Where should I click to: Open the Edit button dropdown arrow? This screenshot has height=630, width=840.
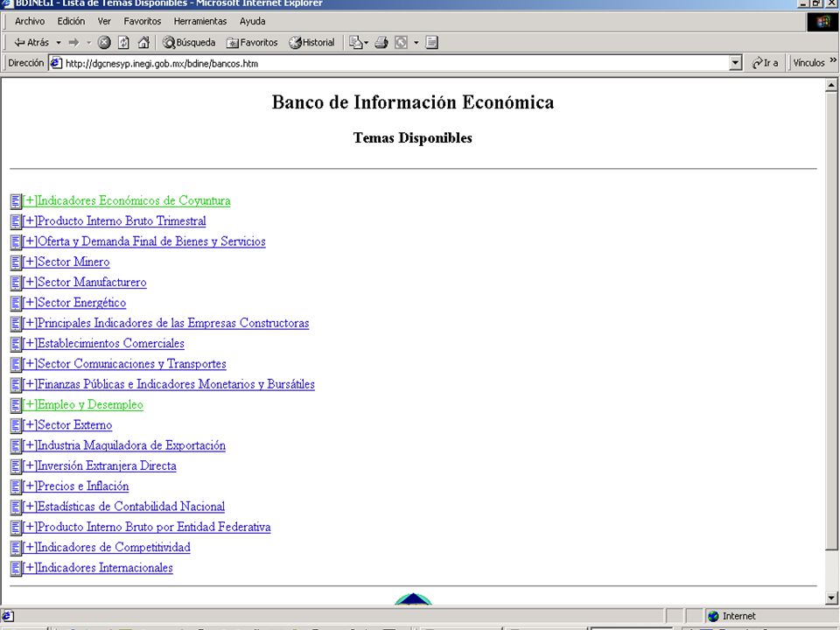(x=416, y=42)
